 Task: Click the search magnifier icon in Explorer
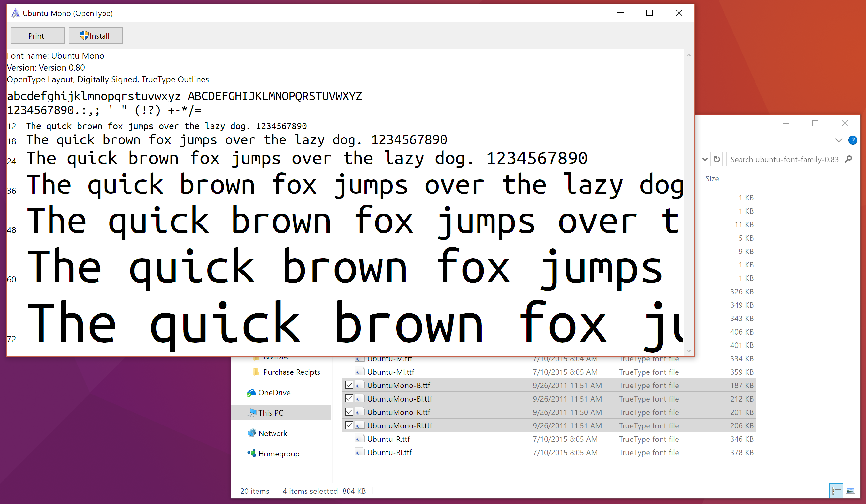tap(848, 159)
